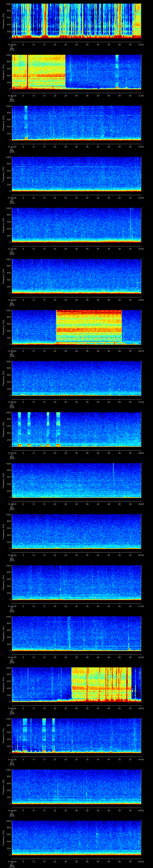Select the spectrogram panel starting at 10:45:00

[76, 837]
